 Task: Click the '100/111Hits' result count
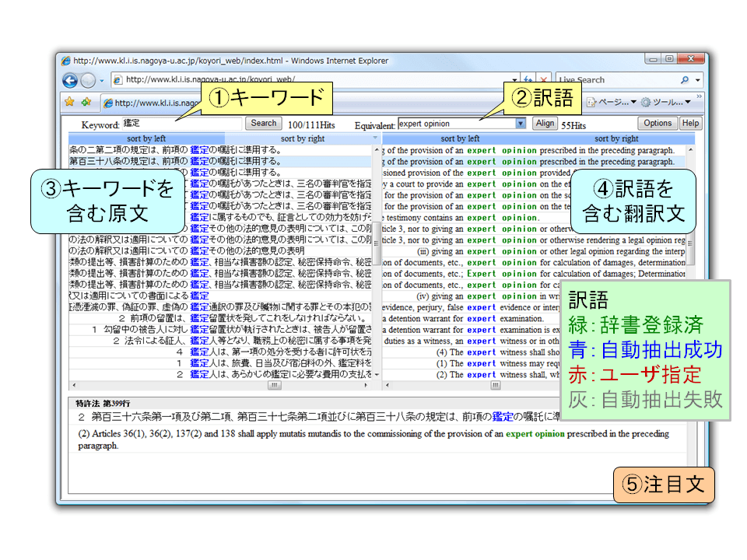coord(311,125)
